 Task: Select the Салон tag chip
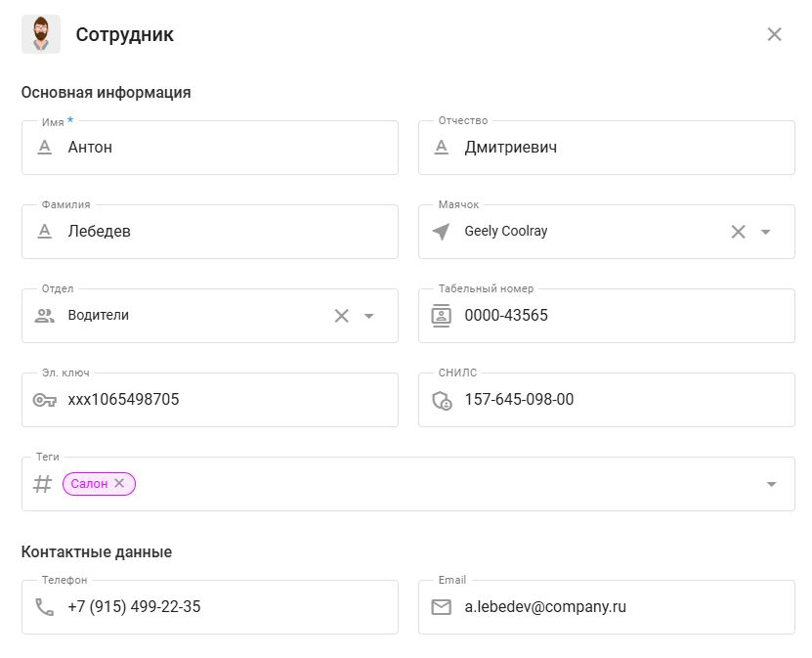89,483
